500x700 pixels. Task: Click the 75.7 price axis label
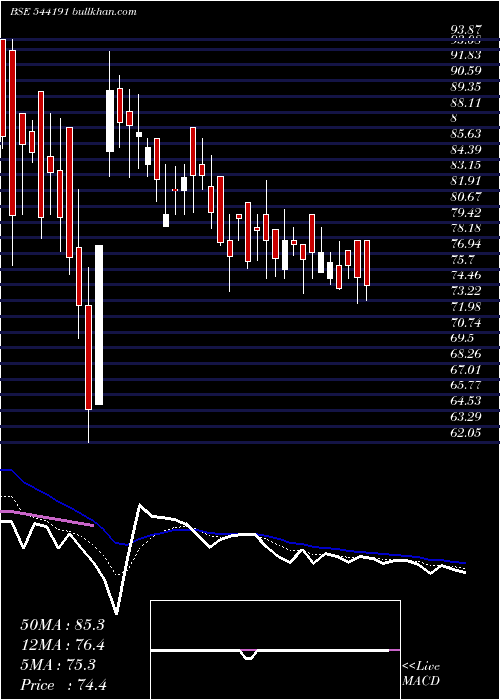[x=463, y=260]
